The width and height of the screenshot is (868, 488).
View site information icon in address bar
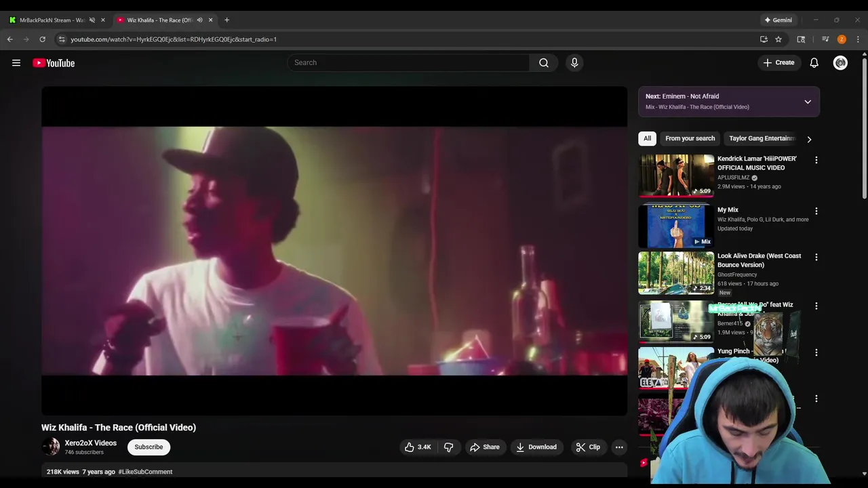point(61,39)
